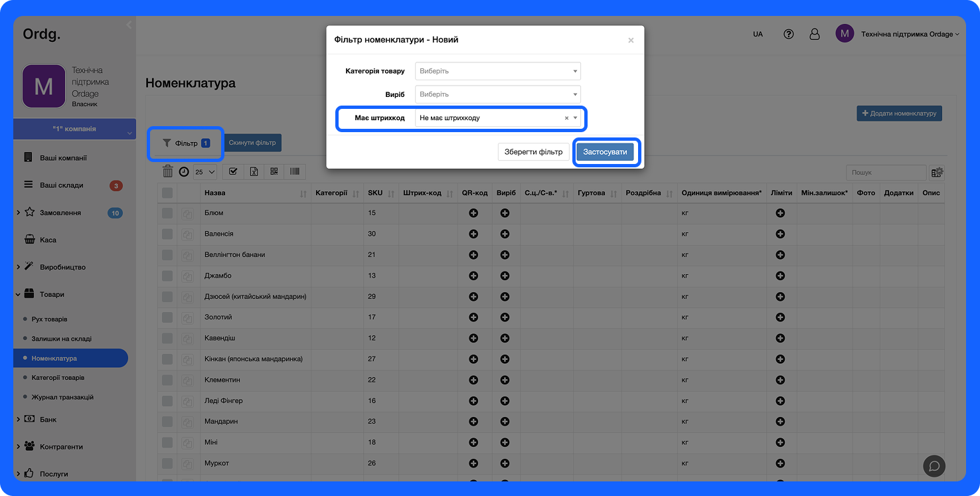Image resolution: width=980 pixels, height=496 pixels.
Task: Click the Excel export icon
Action: click(254, 171)
